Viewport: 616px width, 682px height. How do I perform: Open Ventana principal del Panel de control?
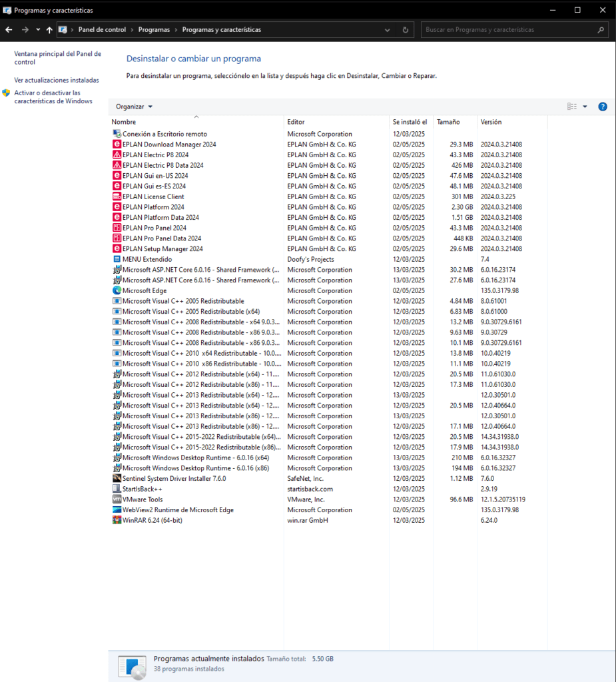click(57, 58)
